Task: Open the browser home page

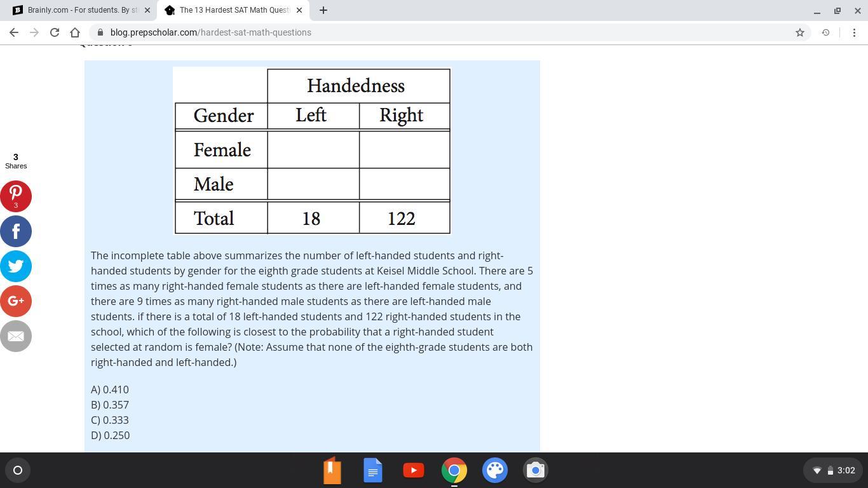Action: (x=75, y=32)
